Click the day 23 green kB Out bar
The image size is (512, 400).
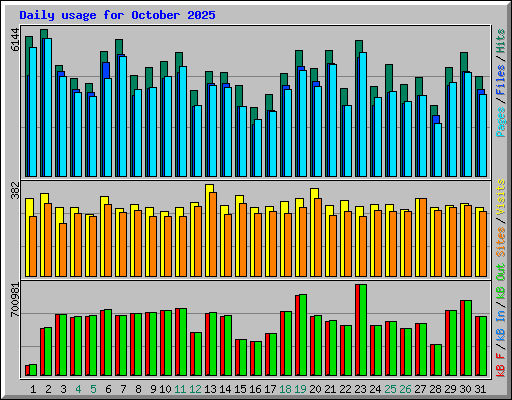[x=363, y=330]
